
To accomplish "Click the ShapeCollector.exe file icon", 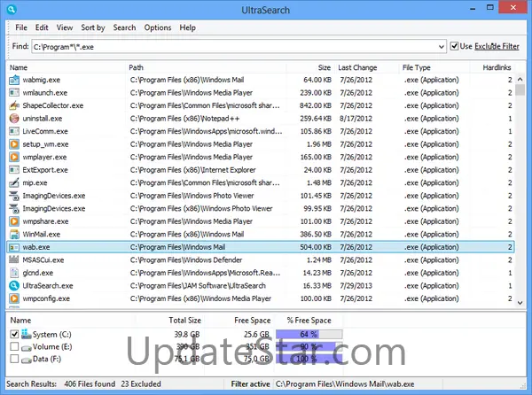I will tap(14, 105).
